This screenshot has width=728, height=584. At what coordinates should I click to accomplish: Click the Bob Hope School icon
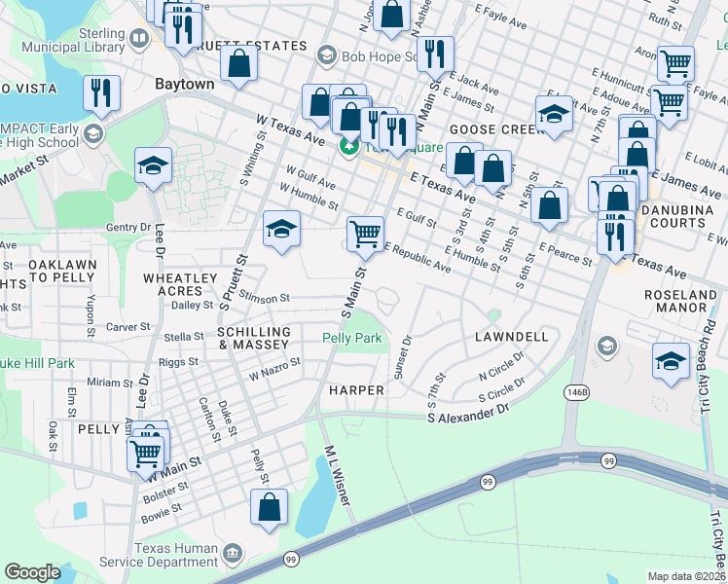click(326, 55)
